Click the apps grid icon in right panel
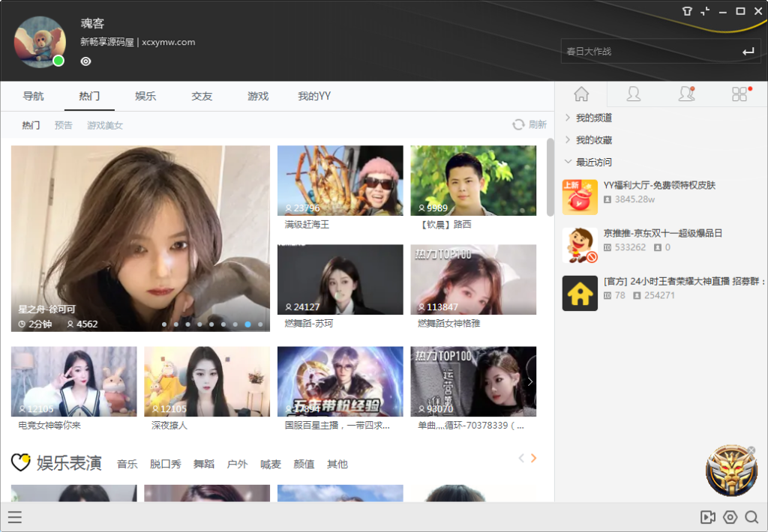 739,94
